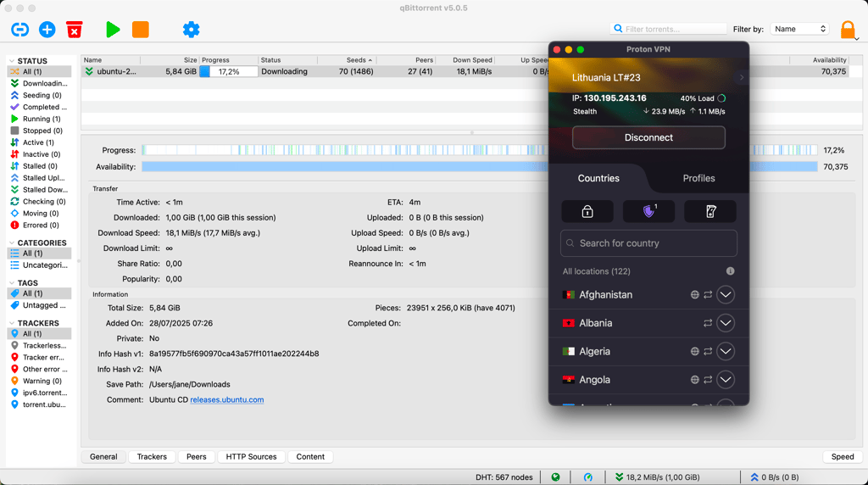868x485 pixels.
Task: Select Seeding (0) status filter
Action: 39,95
